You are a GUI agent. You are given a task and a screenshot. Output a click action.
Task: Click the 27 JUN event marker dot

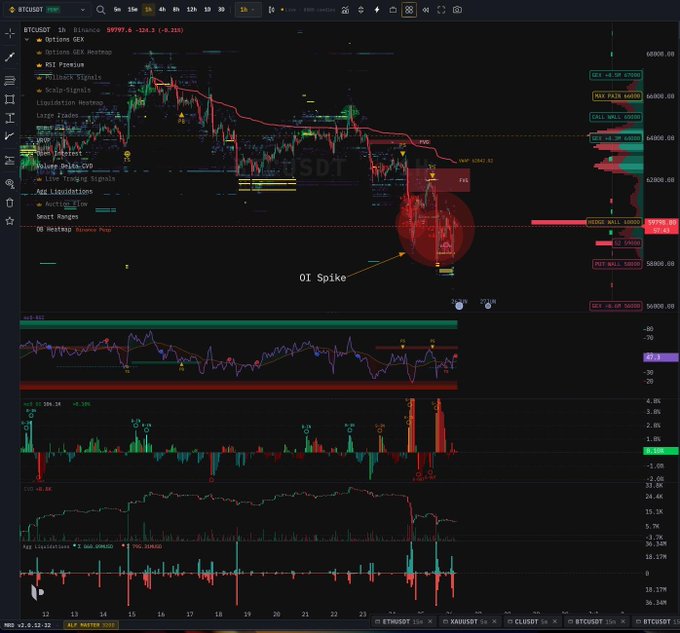(x=488, y=306)
